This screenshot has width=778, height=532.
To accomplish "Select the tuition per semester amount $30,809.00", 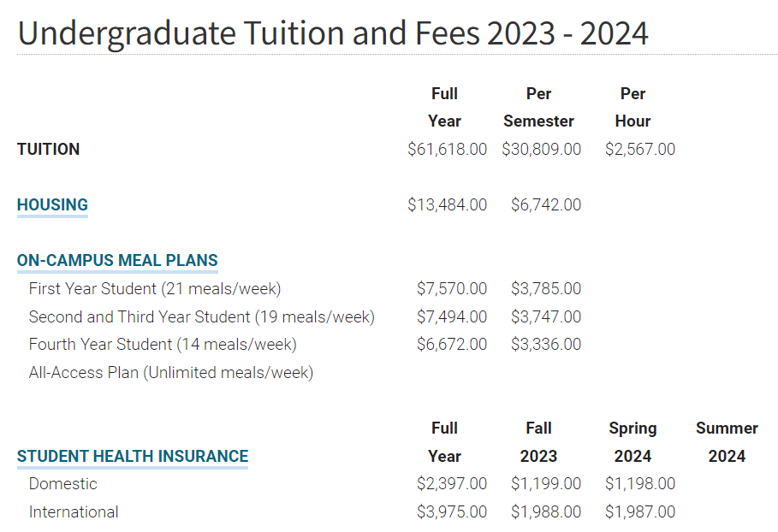I will coord(541,149).
